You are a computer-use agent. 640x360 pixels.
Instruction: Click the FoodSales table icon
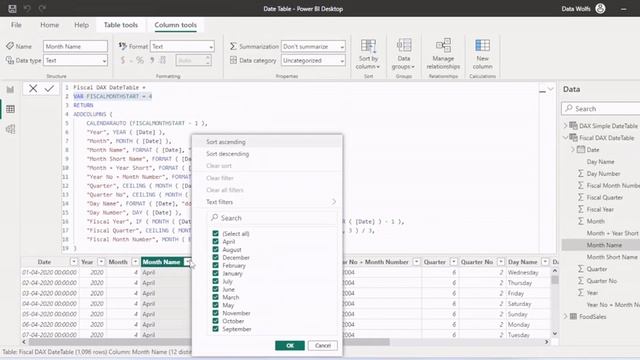[573, 316]
